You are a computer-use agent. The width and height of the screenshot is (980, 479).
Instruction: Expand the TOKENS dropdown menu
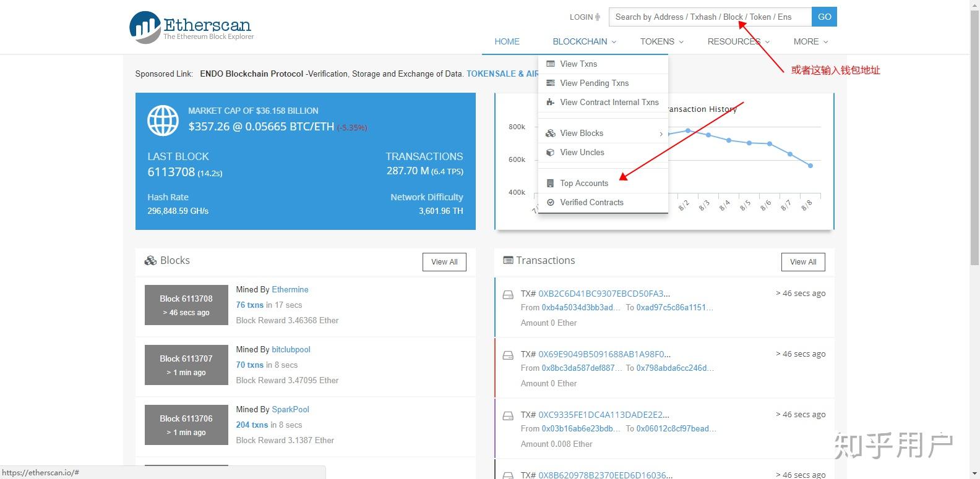pos(662,41)
